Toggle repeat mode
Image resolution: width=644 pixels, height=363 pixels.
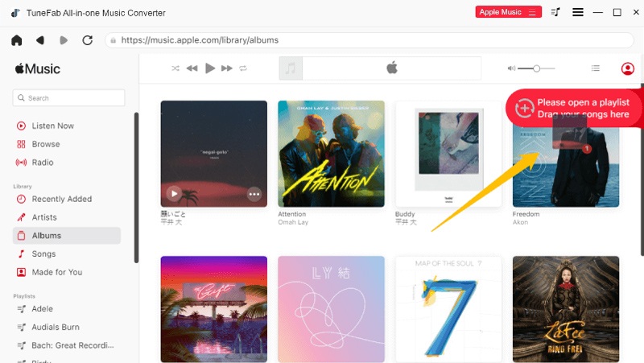(x=243, y=68)
